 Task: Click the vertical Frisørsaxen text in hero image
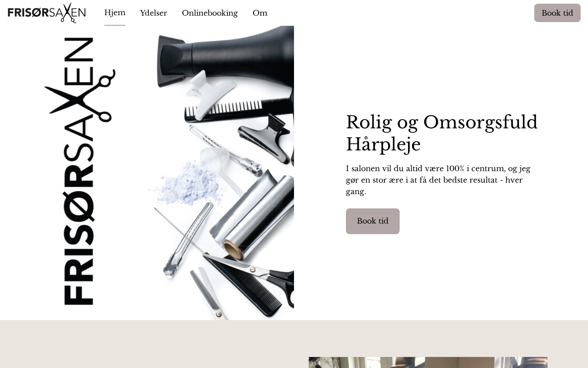tap(79, 171)
